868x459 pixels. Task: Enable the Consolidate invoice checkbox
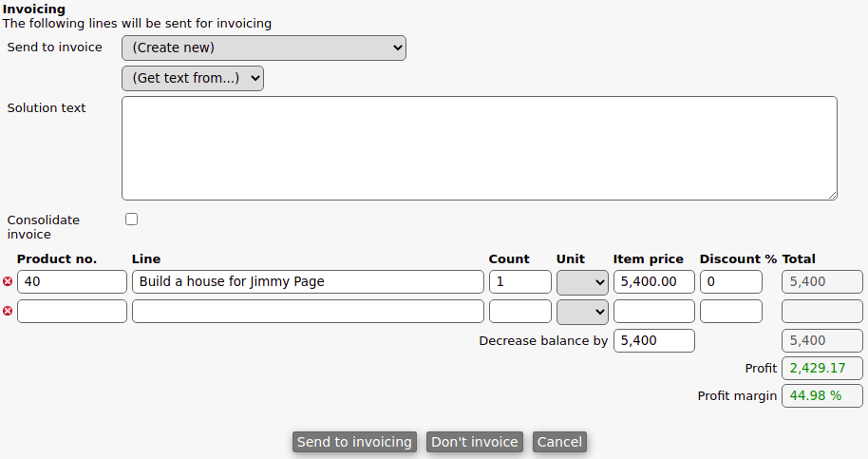click(132, 220)
